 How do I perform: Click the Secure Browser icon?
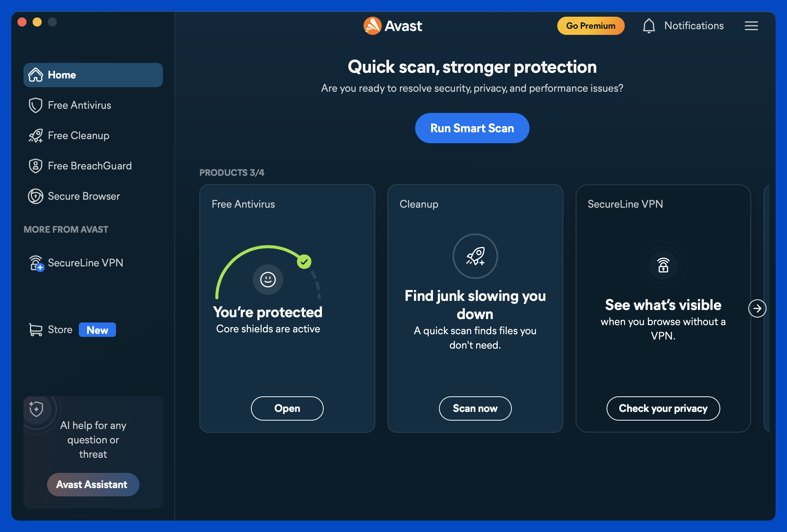[36, 196]
